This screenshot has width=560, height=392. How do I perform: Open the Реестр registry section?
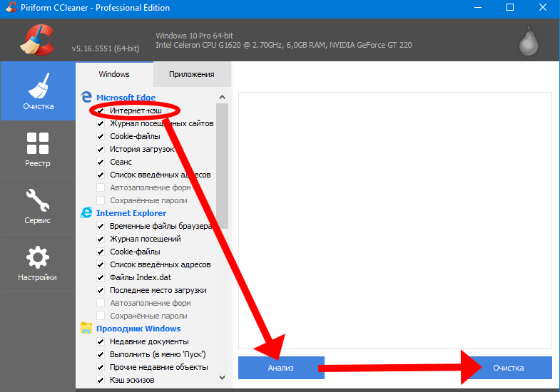coord(38,149)
